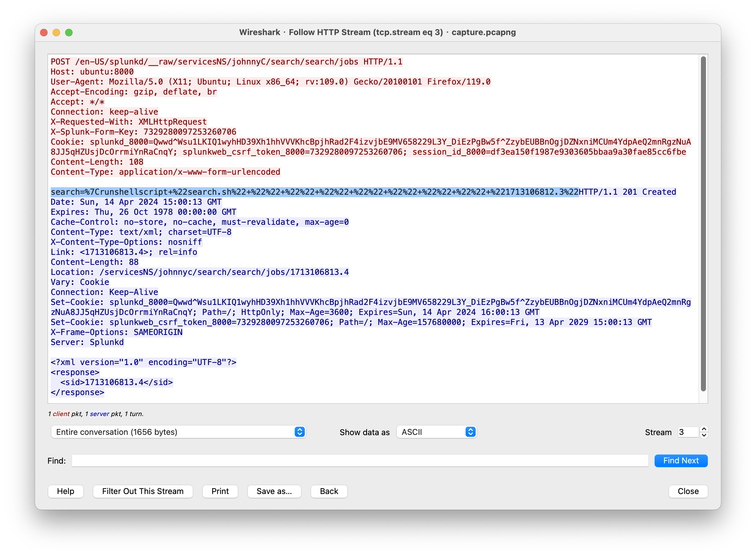Open the Help button
This screenshot has height=556, width=756.
coord(66,491)
